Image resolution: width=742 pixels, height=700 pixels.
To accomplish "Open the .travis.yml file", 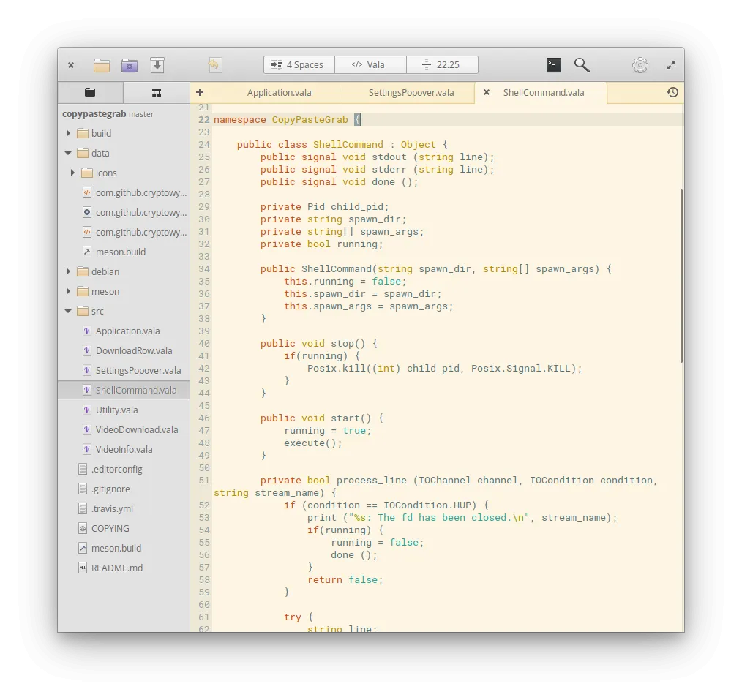I will point(124,509).
